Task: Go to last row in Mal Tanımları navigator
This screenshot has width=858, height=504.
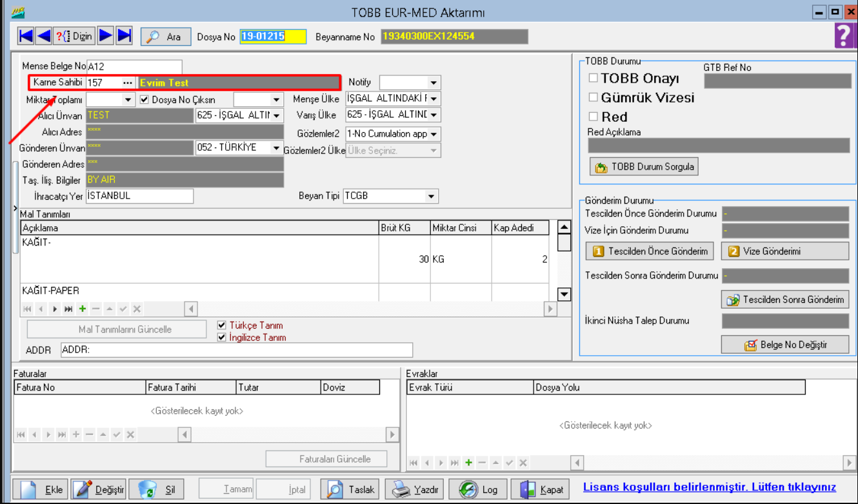Action: pos(68,309)
